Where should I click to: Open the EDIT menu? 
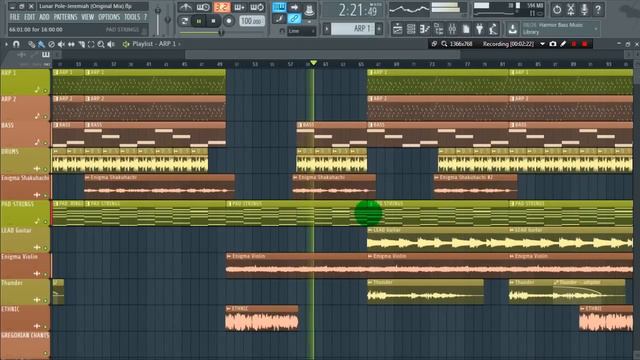point(29,17)
